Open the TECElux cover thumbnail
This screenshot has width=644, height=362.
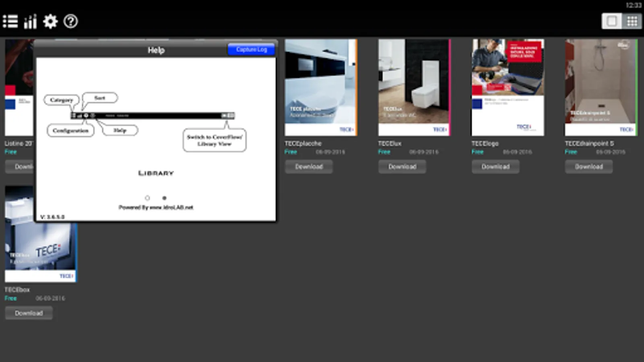414,87
